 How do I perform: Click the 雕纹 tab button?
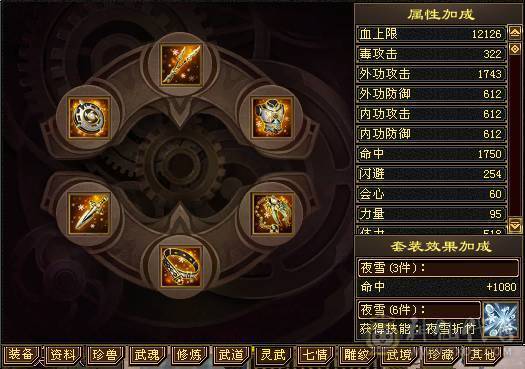tap(357, 355)
